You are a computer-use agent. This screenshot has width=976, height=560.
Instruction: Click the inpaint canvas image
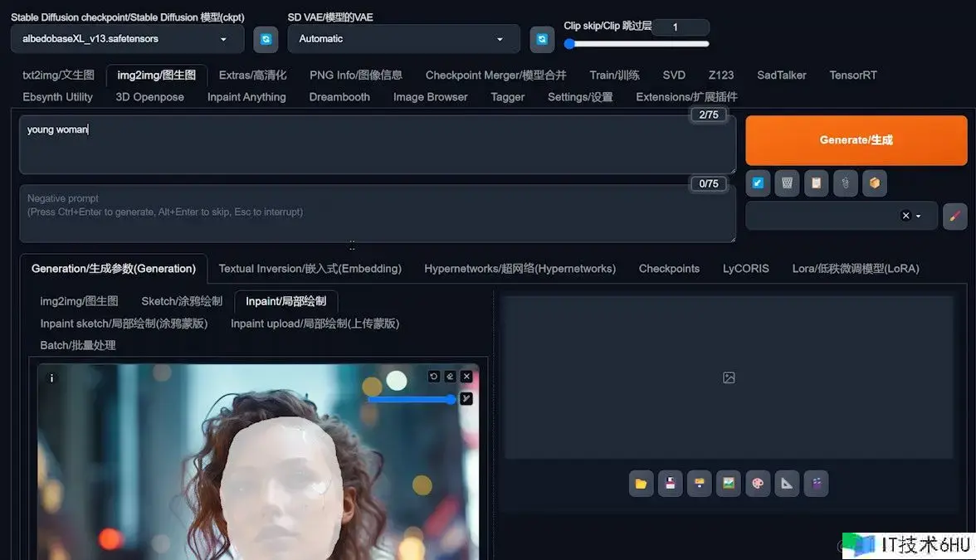click(x=258, y=461)
